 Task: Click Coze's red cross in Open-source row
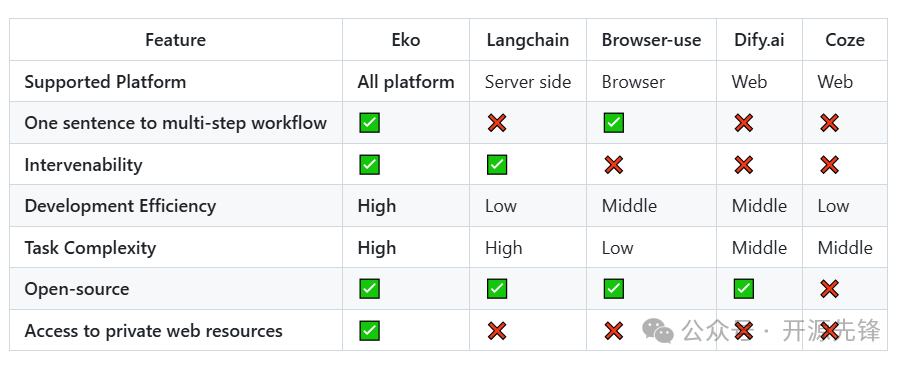[x=830, y=289]
